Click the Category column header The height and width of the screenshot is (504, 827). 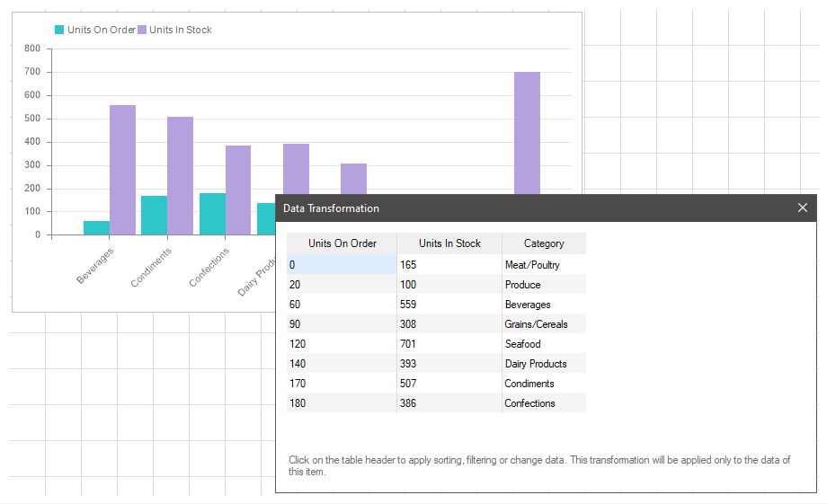tap(544, 243)
